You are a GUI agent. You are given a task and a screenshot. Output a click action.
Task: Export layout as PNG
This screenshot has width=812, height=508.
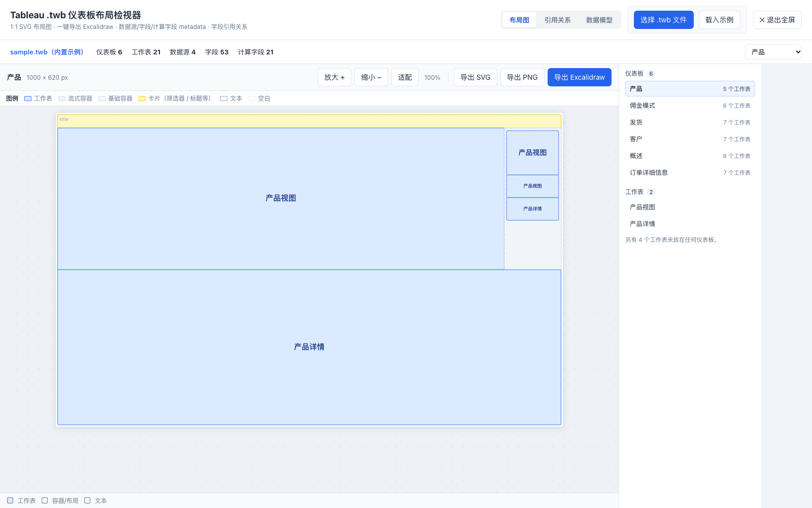522,77
